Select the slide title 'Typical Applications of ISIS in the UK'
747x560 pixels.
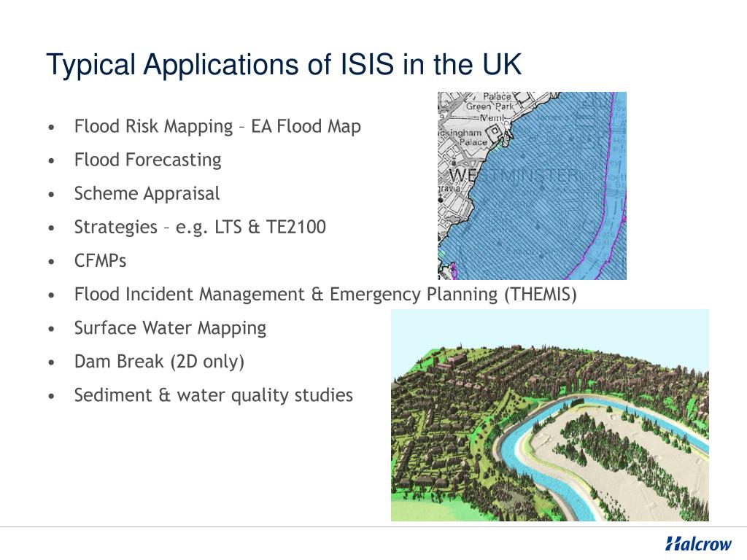(x=284, y=65)
